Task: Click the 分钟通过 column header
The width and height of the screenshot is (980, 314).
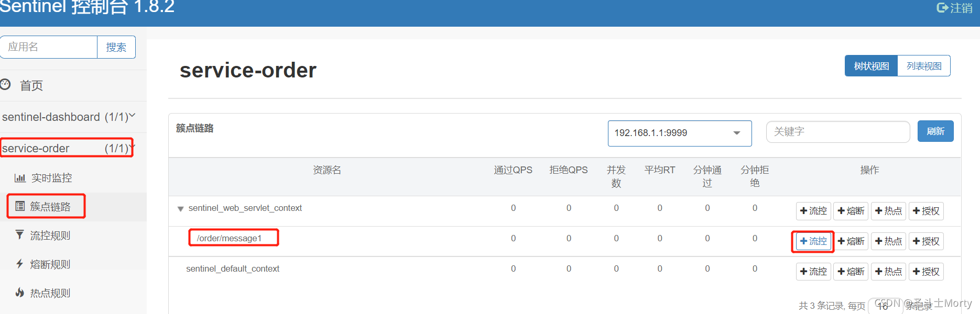Action: point(707,176)
